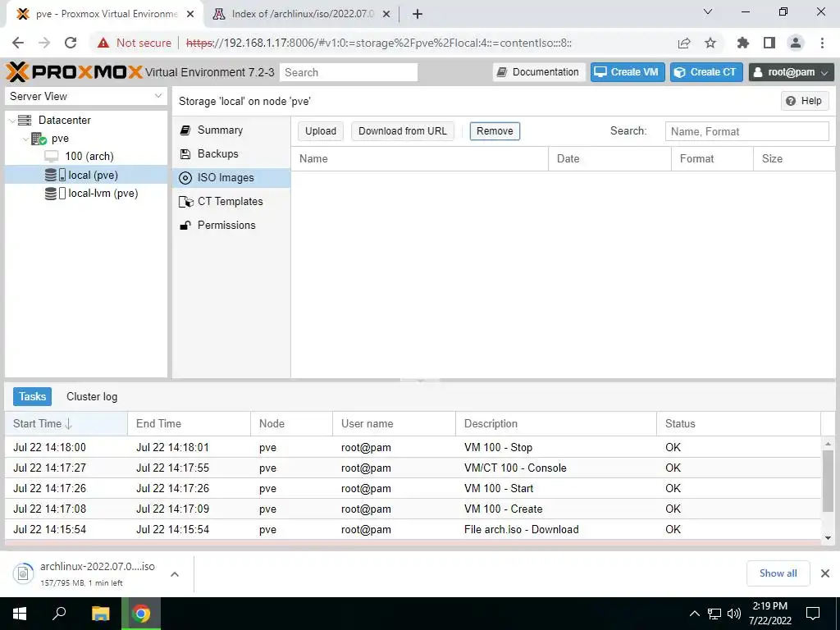Open download item options chevron
The width and height of the screenshot is (840, 630).
175,573
